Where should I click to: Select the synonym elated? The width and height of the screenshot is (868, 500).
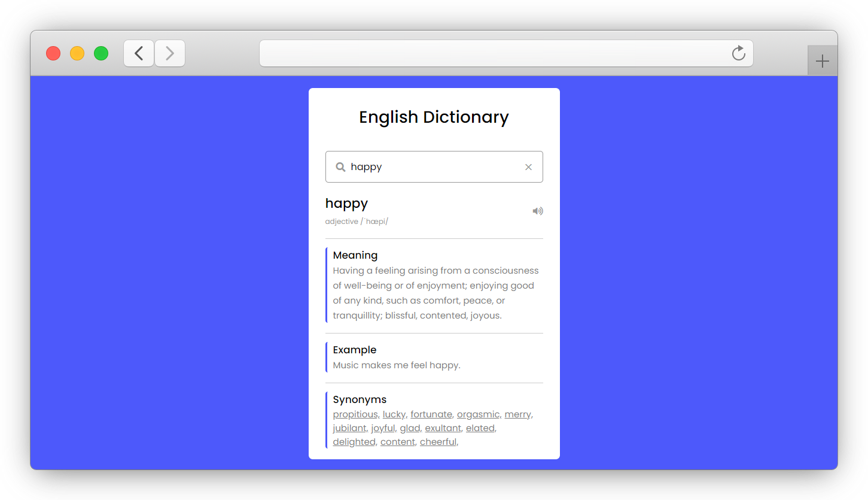point(479,428)
